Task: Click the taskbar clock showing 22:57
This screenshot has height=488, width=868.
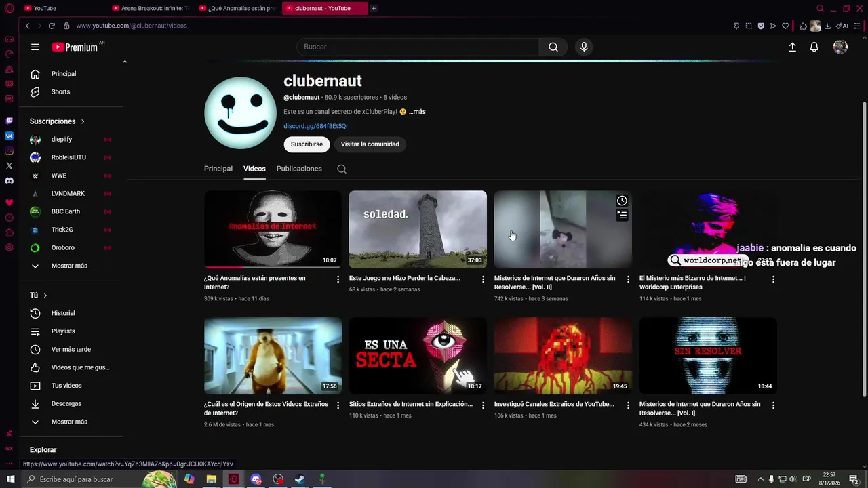Action: pos(829,479)
